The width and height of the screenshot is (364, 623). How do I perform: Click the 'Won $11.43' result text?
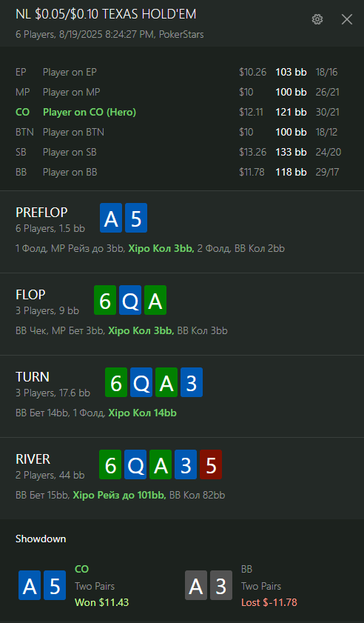(x=102, y=602)
